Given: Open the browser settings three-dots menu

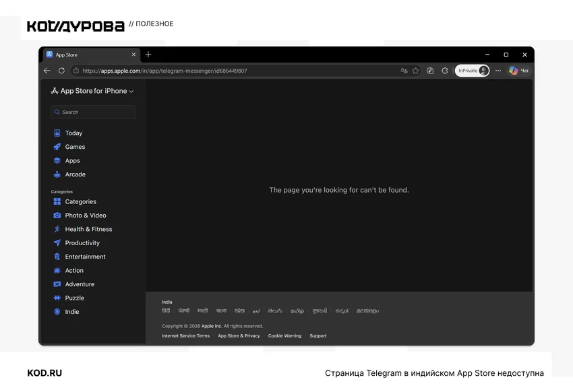Looking at the screenshot, I should coord(498,71).
